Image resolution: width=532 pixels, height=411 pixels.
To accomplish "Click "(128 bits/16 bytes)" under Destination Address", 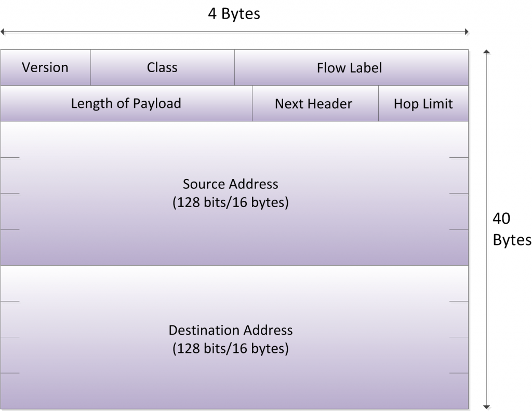I will 230,348.
